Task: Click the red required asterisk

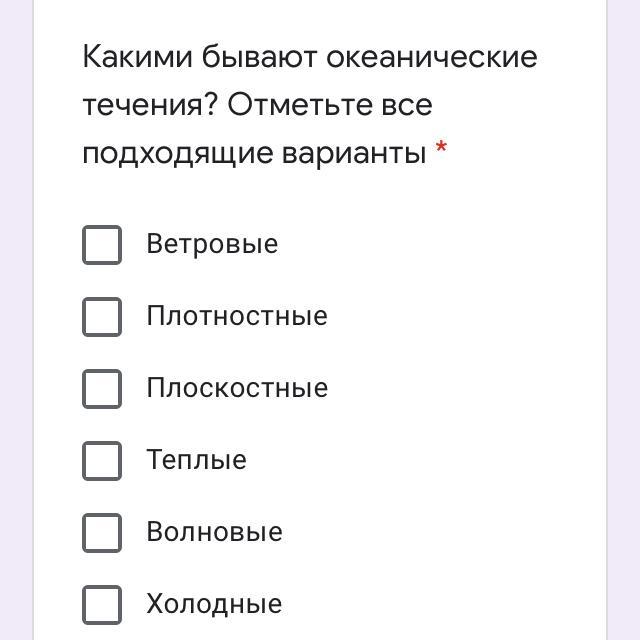Action: pyautogui.click(x=442, y=151)
